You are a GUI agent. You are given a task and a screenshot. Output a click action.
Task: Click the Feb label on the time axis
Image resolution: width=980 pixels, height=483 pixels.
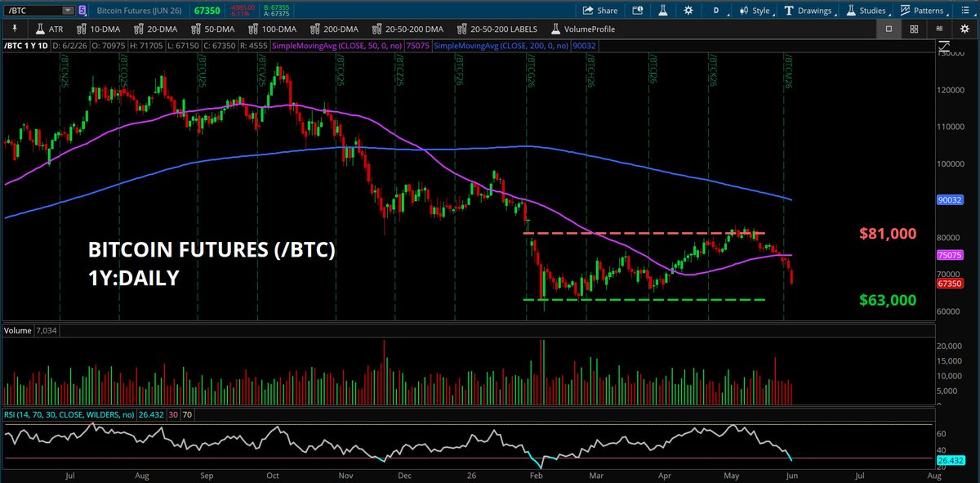537,476
